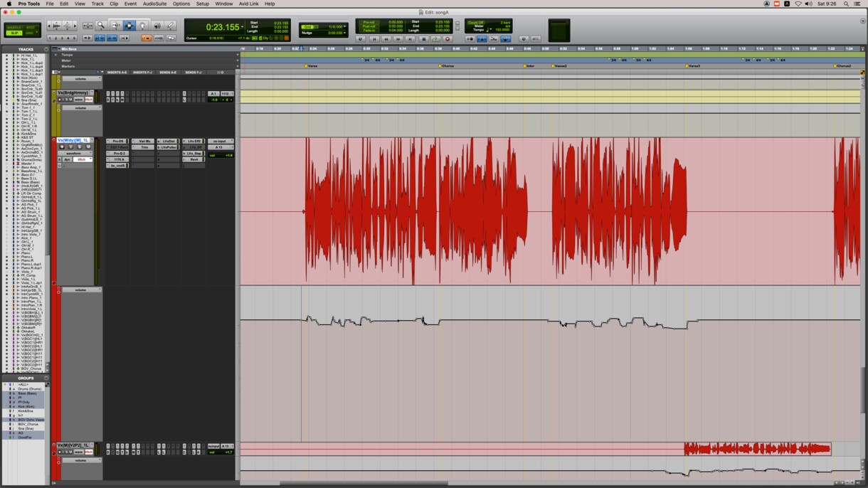
Task: Select the Grabber hand tool
Action: click(143, 26)
